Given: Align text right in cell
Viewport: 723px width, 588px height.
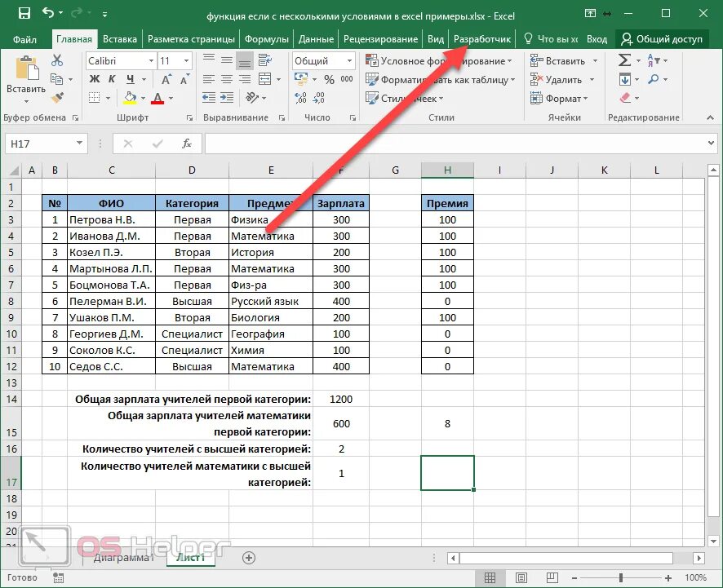Looking at the screenshot, I should (245, 79).
